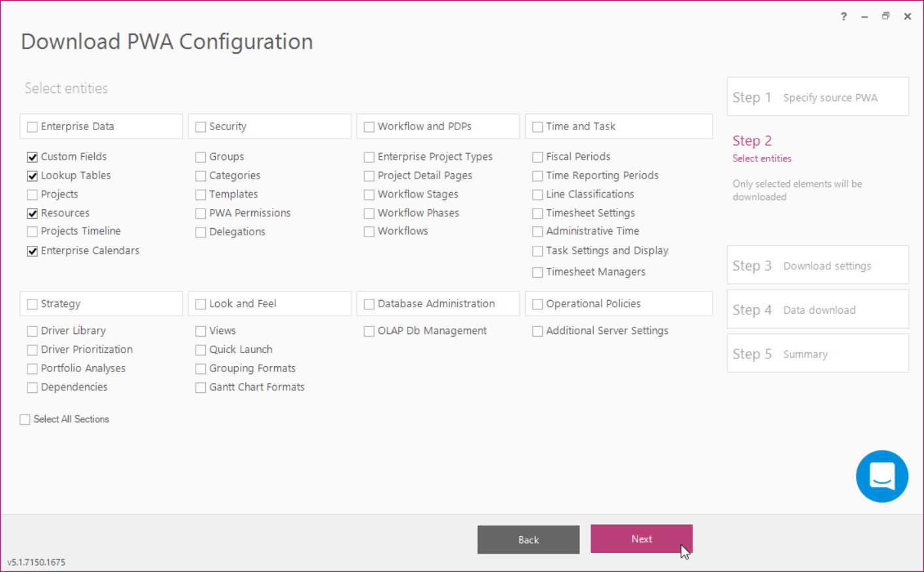Check the Quick Launch checkbox

201,350
